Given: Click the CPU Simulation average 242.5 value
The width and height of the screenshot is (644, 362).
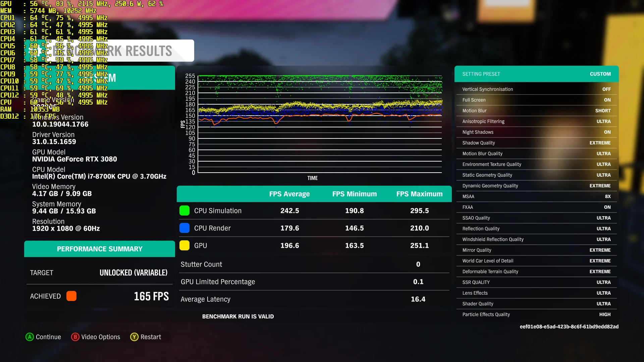Looking at the screenshot, I should coord(290,210).
